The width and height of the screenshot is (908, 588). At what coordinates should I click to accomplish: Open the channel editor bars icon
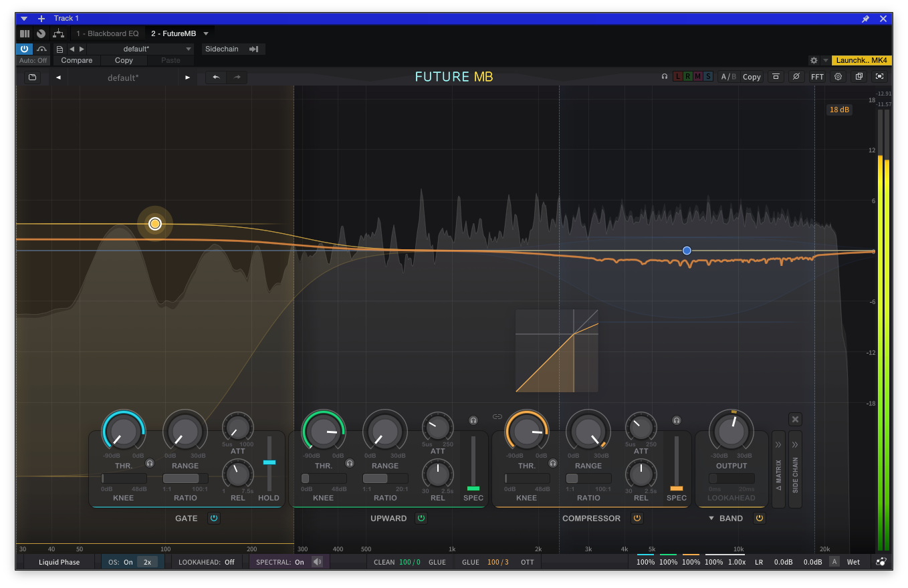[x=25, y=33]
